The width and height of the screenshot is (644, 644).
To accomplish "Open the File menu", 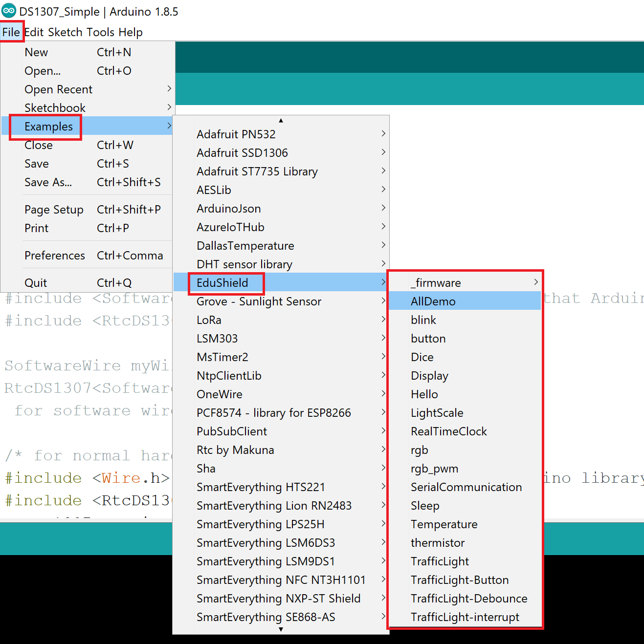I will click(11, 32).
